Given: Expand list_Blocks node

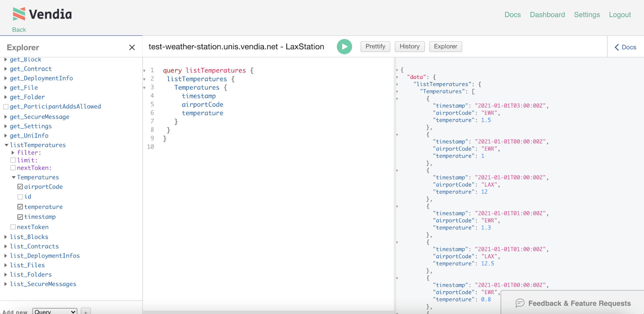Looking at the screenshot, I should pyautogui.click(x=5, y=237).
